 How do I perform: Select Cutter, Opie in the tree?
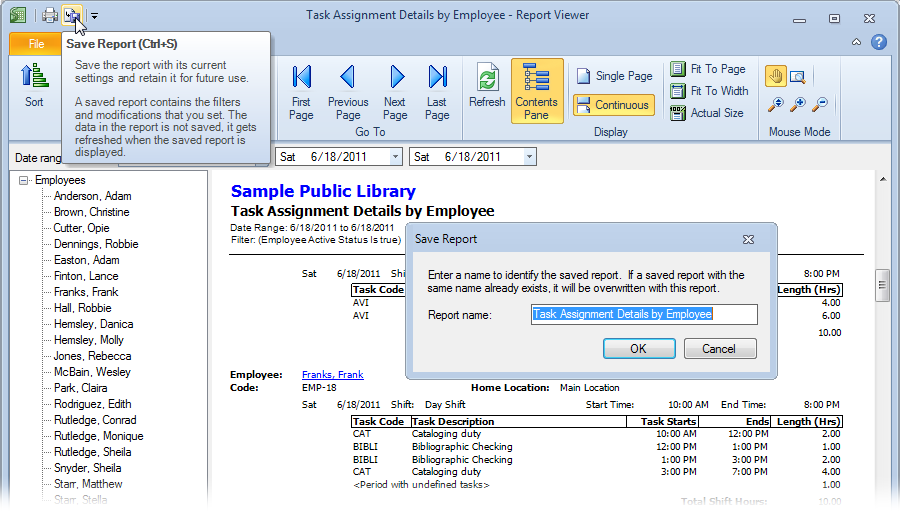point(82,228)
